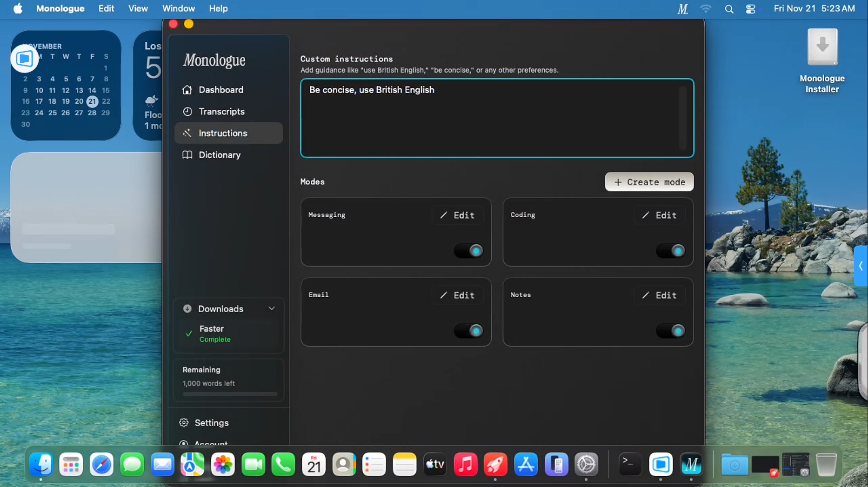Select the Transcripts sidebar icon

188,112
